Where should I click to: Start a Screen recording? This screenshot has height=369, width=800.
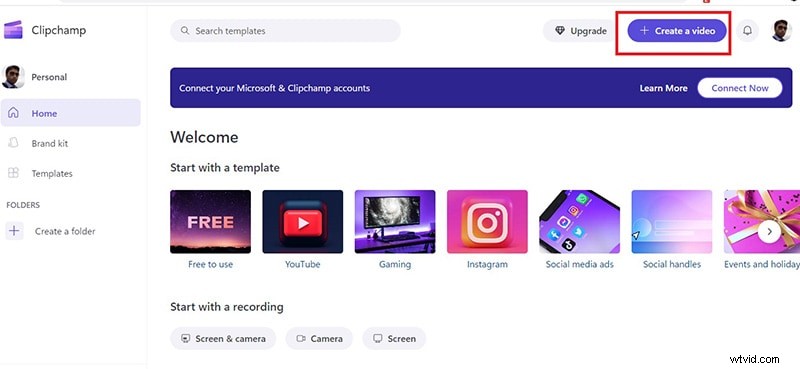point(394,338)
